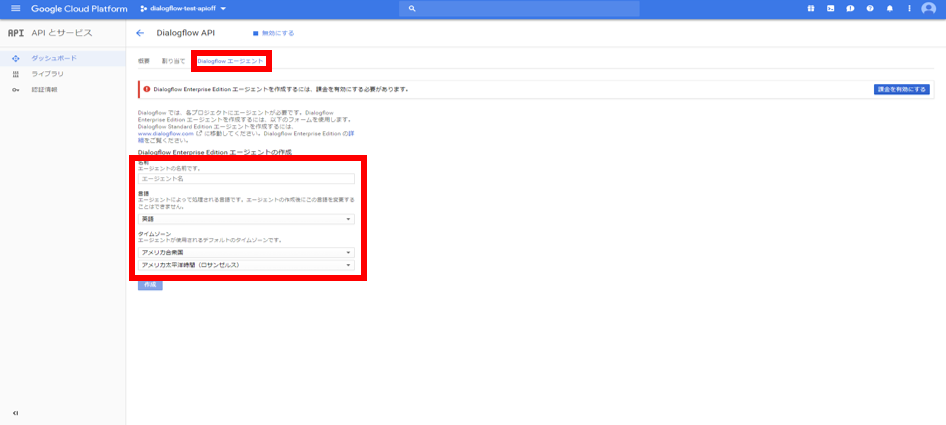Open the help question mark icon
The height and width of the screenshot is (425, 946).
[x=870, y=9]
